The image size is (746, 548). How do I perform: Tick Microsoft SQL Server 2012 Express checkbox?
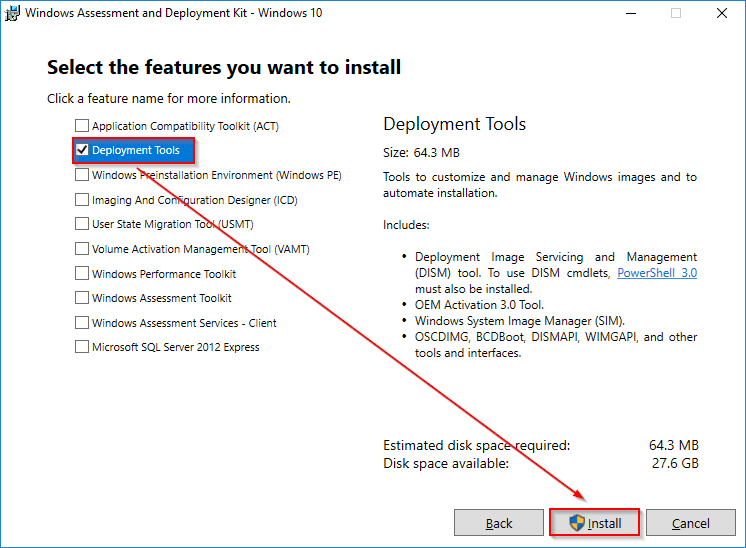click(82, 346)
